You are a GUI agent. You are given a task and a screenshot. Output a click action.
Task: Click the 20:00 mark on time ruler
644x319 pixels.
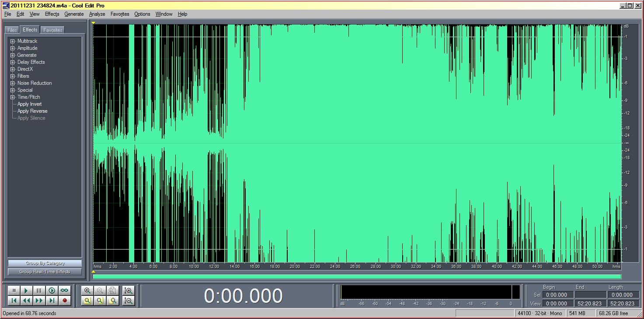click(x=295, y=266)
